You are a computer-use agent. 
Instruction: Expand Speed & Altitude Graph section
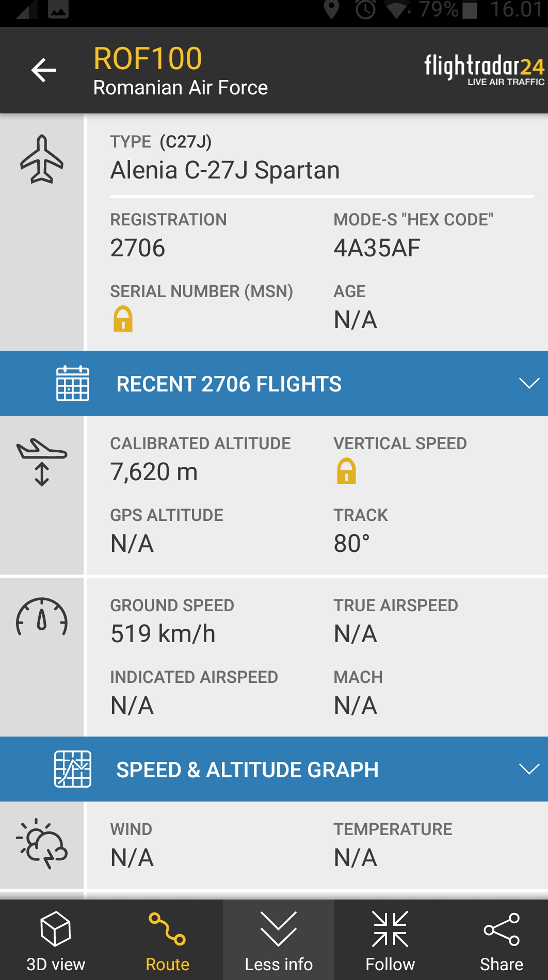click(x=529, y=769)
